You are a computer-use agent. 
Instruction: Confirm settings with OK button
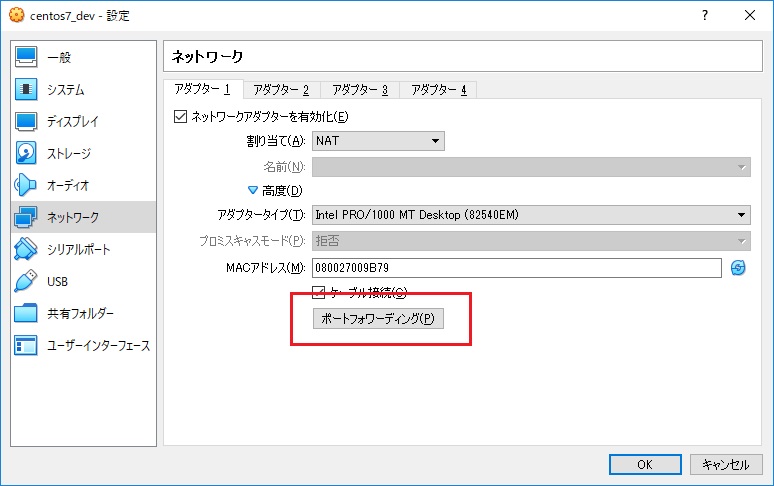coord(645,464)
